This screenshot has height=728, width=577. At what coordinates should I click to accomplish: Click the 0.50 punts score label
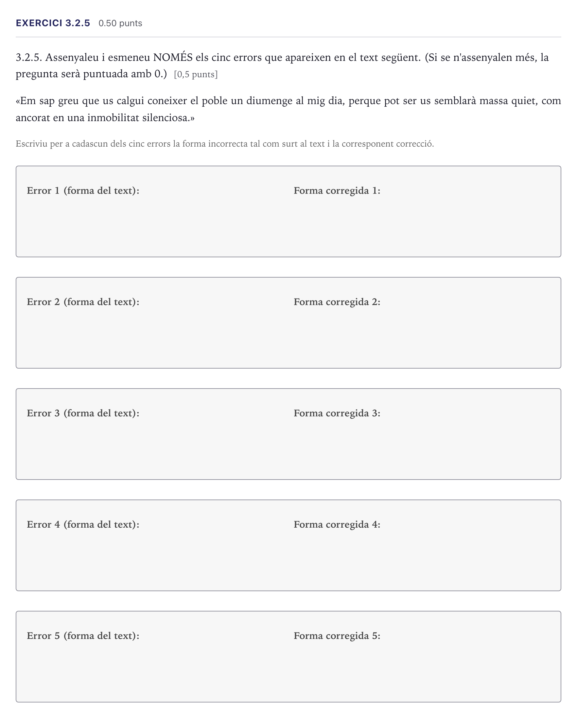[120, 23]
